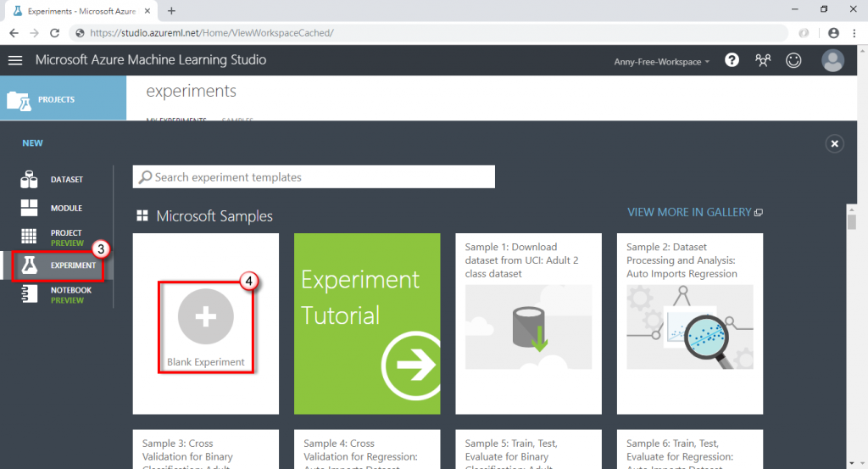The width and height of the screenshot is (868, 469).
Task: Choose the Dataset icon in New panel
Action: click(x=29, y=180)
